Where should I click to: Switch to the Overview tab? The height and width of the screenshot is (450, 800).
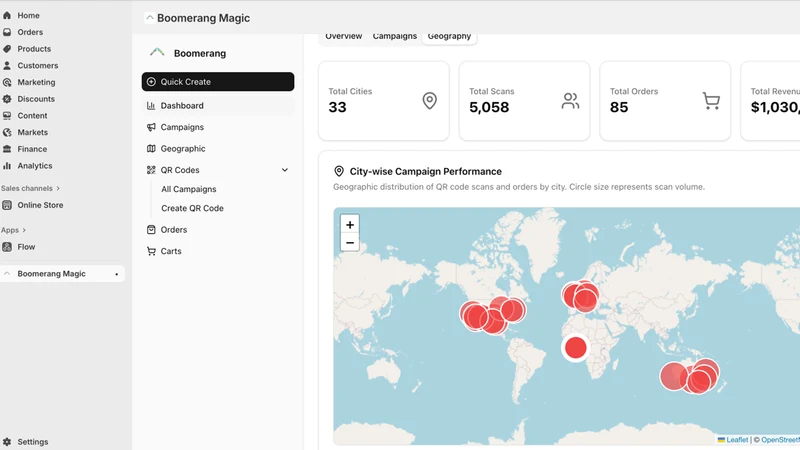[x=343, y=36]
